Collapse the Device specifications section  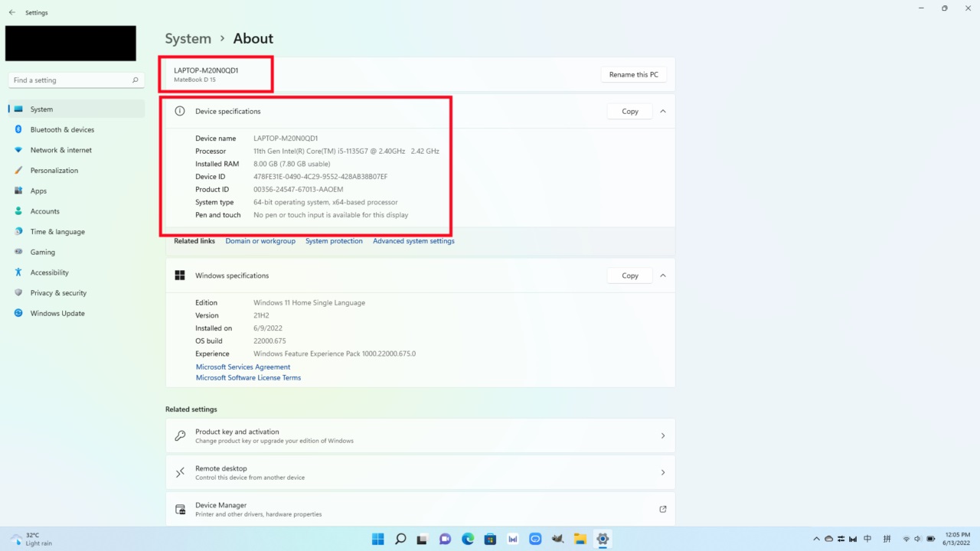[663, 111]
